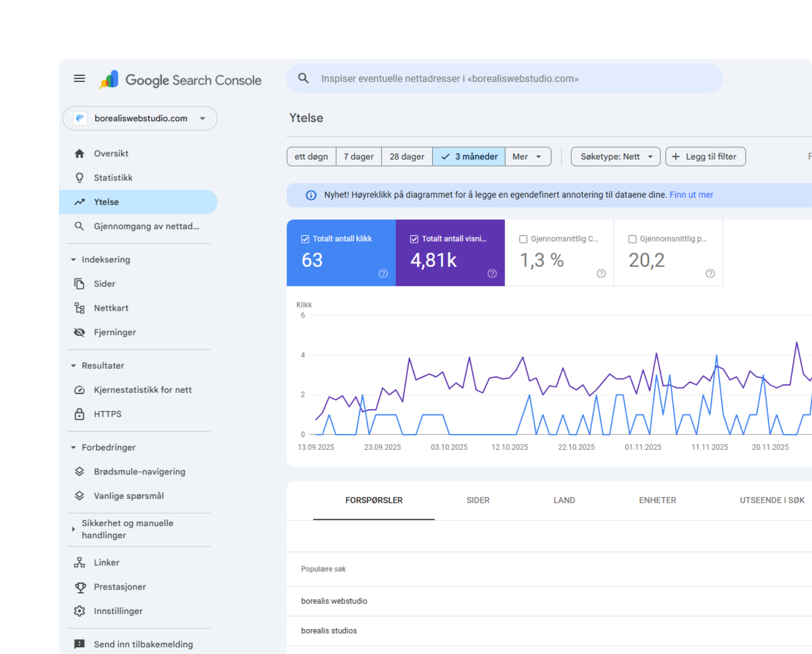
Task: Uncheck Totalt antall klikk checkbox
Action: pos(305,239)
